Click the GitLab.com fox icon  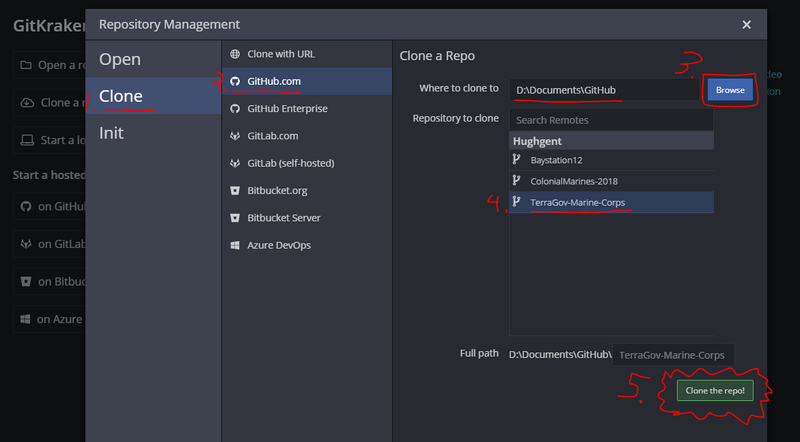(x=235, y=136)
